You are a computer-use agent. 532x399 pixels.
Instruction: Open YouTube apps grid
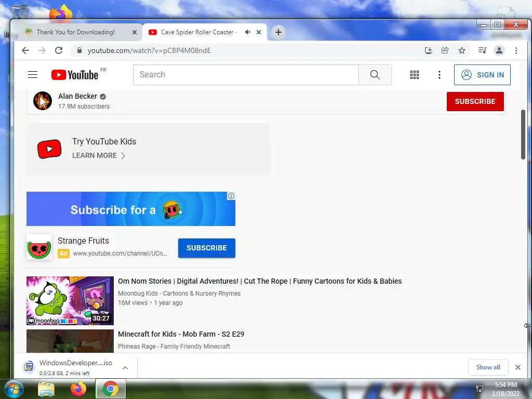[414, 75]
